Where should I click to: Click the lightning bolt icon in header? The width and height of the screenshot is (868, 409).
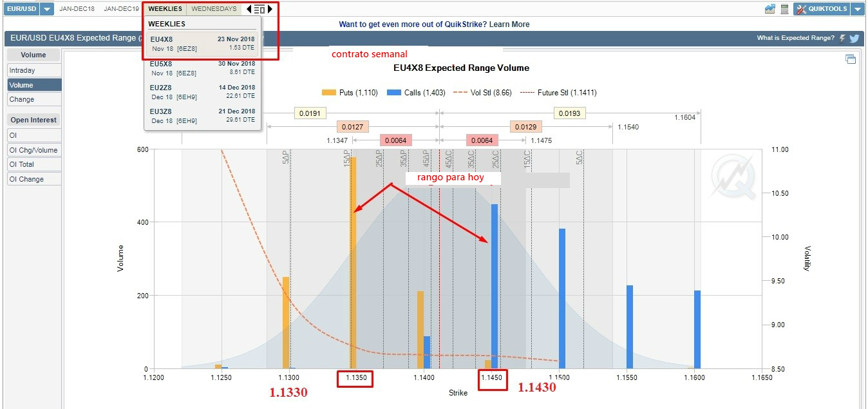tap(842, 38)
